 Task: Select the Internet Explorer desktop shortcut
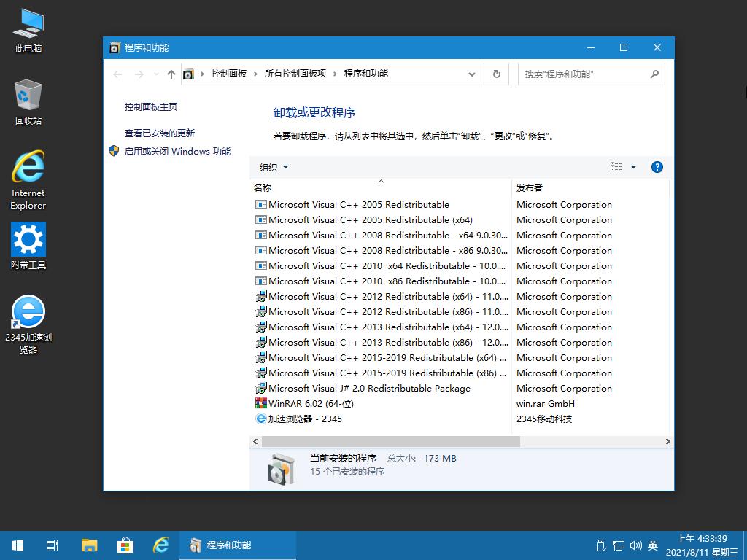tap(28, 180)
